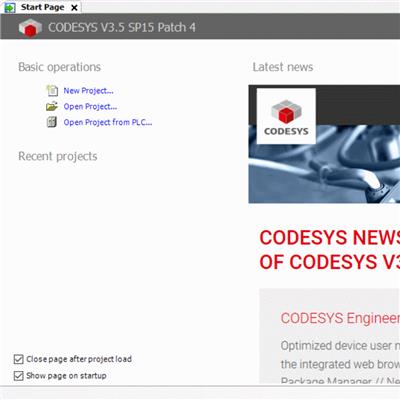Open the Open Project... link
The image size is (400, 400).
pyautogui.click(x=90, y=107)
